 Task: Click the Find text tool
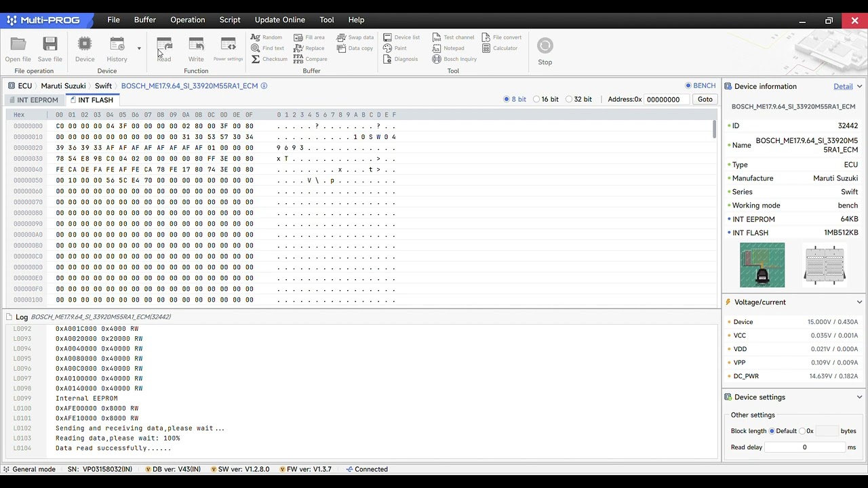tap(267, 48)
